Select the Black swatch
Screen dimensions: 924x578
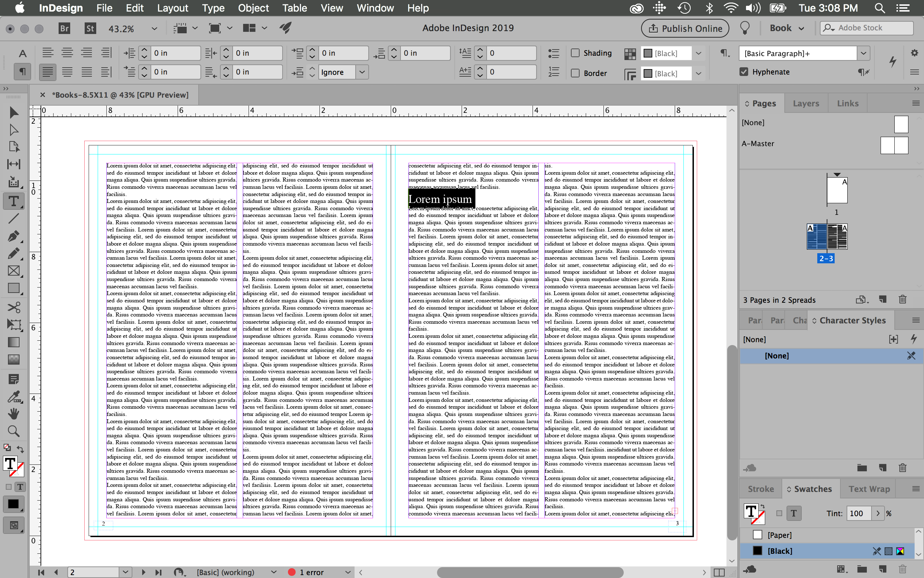pos(780,551)
